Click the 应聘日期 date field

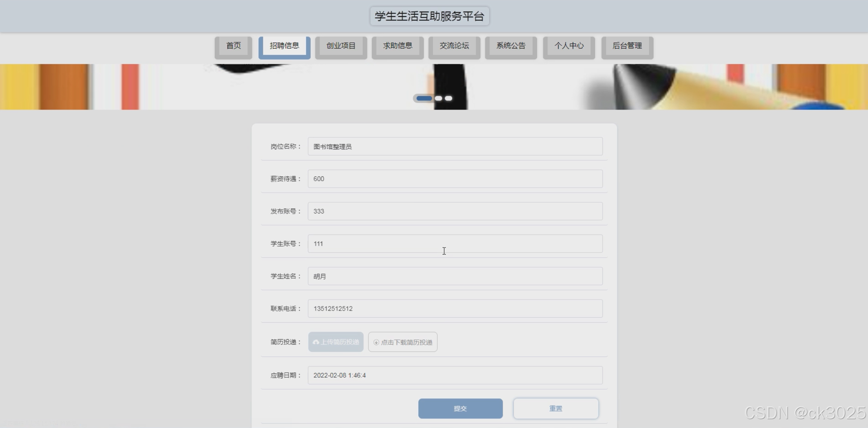tap(455, 375)
